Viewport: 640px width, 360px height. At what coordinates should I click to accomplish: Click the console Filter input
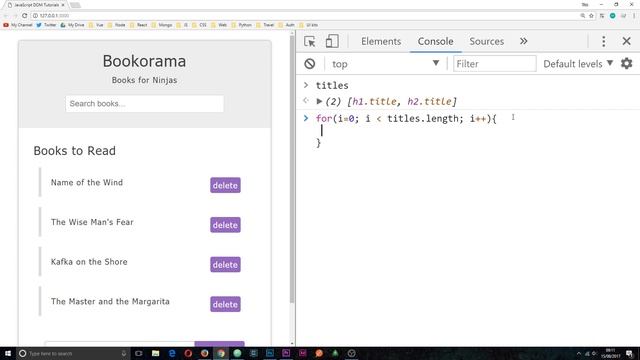click(x=495, y=64)
